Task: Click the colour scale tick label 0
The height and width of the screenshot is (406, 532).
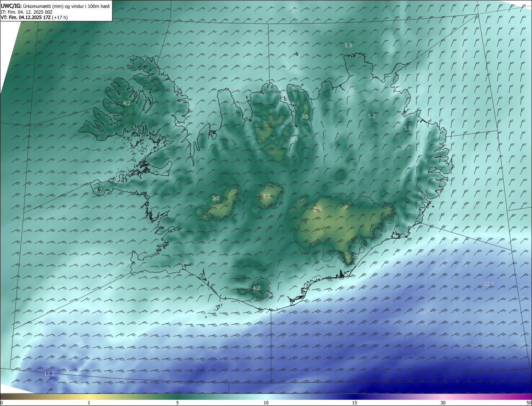Action: 2,403
